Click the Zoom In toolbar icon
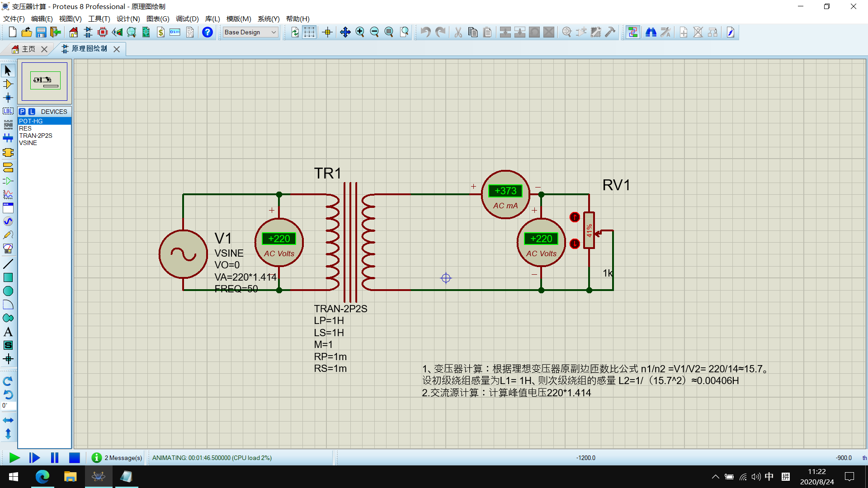 point(360,32)
